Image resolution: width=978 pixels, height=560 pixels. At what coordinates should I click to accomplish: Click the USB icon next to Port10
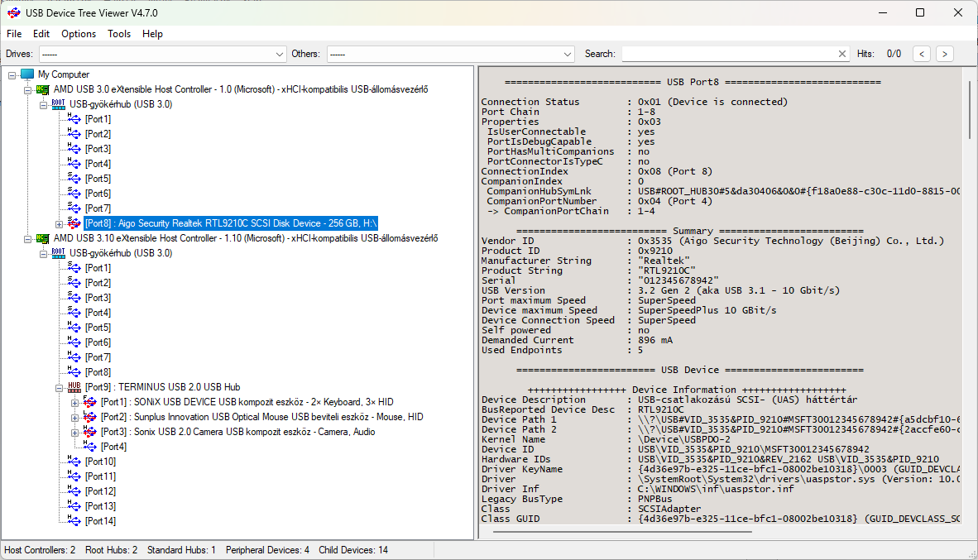pos(74,462)
